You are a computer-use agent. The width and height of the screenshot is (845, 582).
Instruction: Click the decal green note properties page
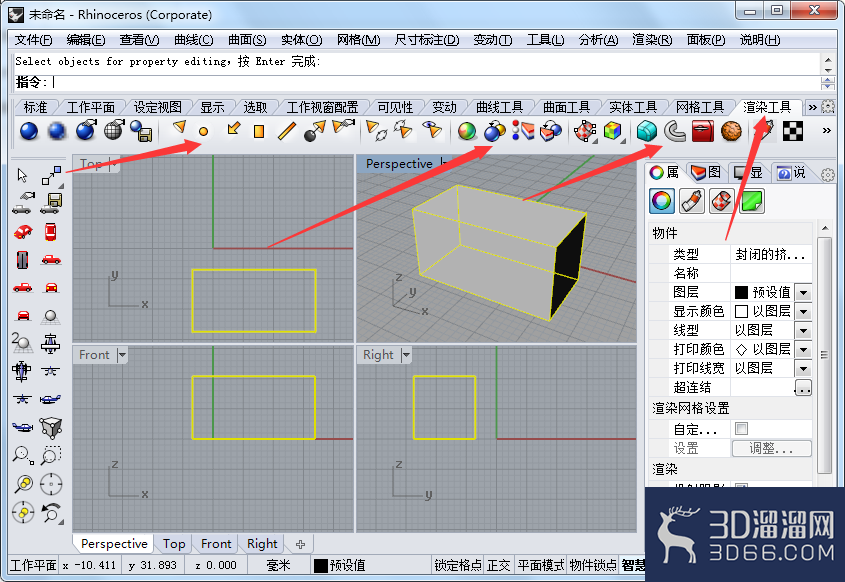coord(752,201)
